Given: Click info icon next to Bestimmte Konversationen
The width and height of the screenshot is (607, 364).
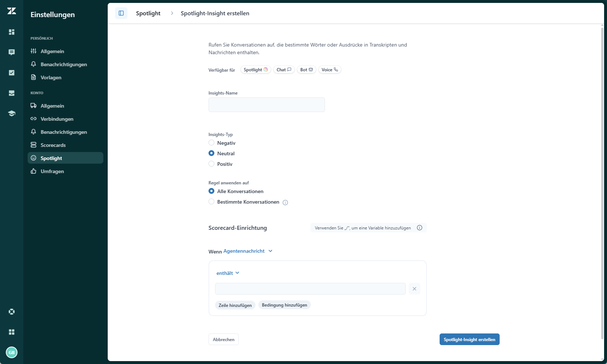Looking at the screenshot, I should [x=285, y=203].
